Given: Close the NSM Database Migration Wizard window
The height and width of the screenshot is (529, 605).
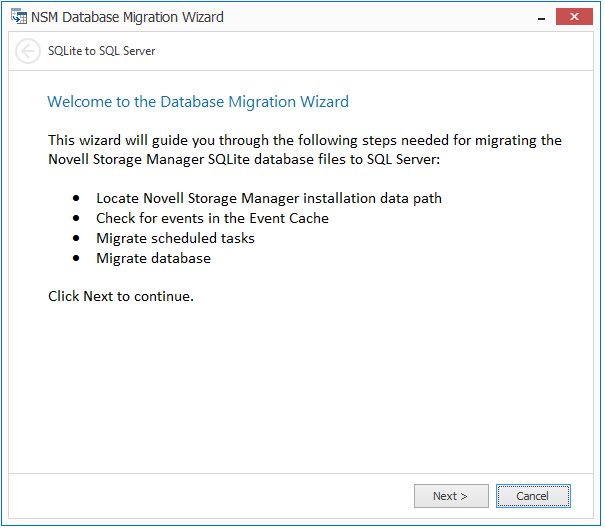Looking at the screenshot, I should coord(574,17).
